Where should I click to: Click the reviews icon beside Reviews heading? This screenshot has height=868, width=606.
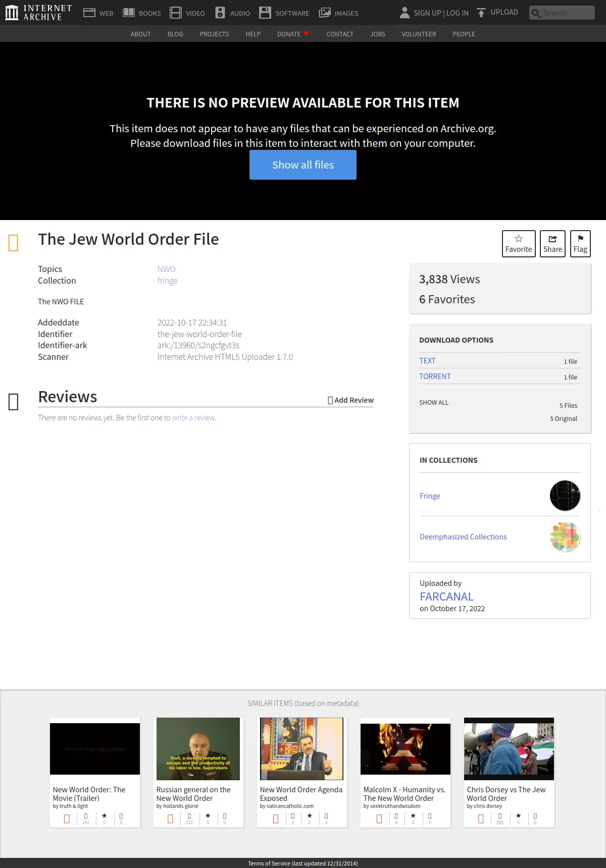(x=14, y=402)
